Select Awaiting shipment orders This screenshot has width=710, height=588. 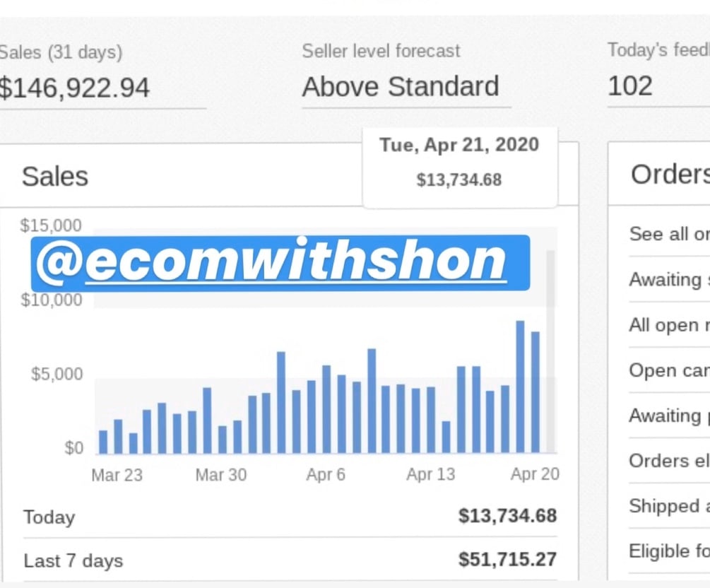click(x=668, y=280)
